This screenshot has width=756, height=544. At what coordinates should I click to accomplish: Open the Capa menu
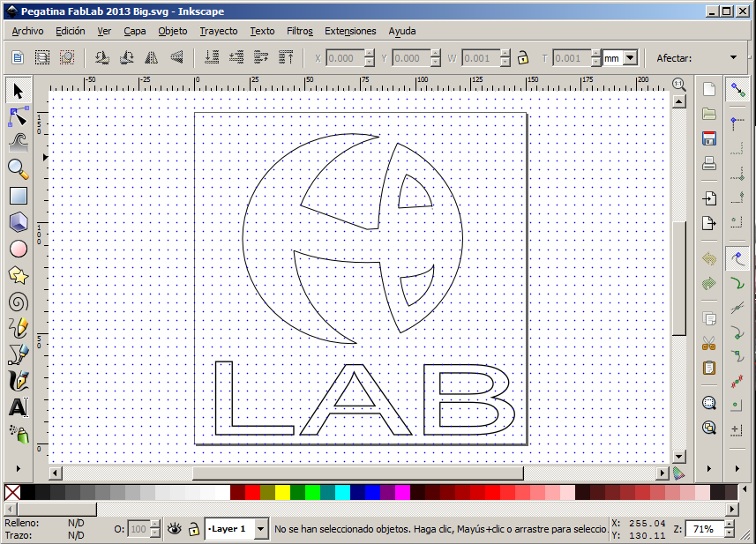(x=134, y=31)
